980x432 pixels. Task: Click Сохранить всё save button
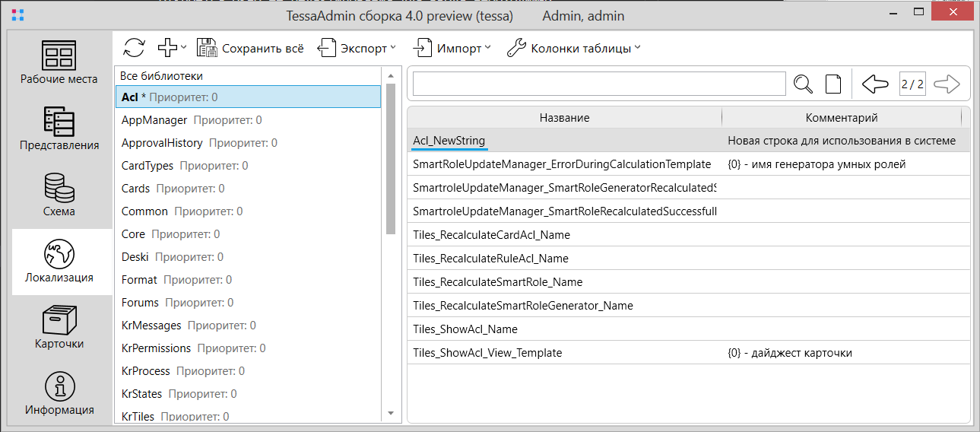pos(250,48)
